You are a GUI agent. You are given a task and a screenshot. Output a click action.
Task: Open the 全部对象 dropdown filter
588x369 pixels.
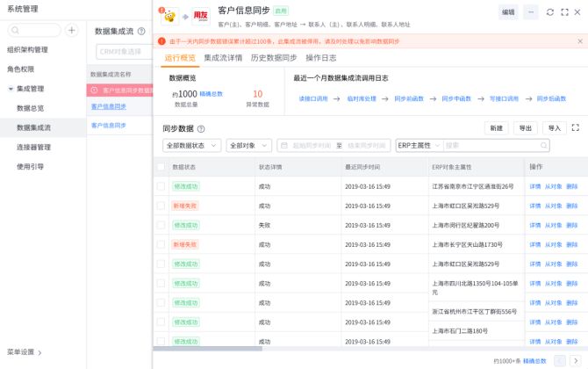pyautogui.click(x=248, y=146)
